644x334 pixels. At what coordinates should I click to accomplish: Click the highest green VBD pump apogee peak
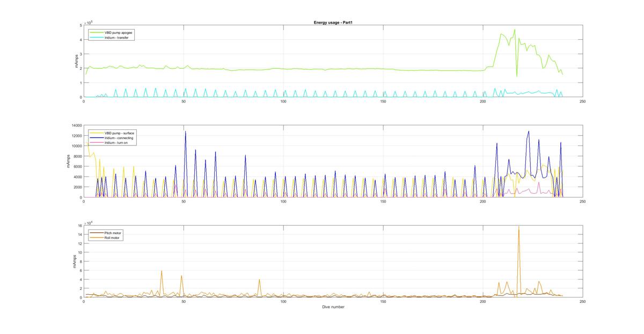click(514, 30)
